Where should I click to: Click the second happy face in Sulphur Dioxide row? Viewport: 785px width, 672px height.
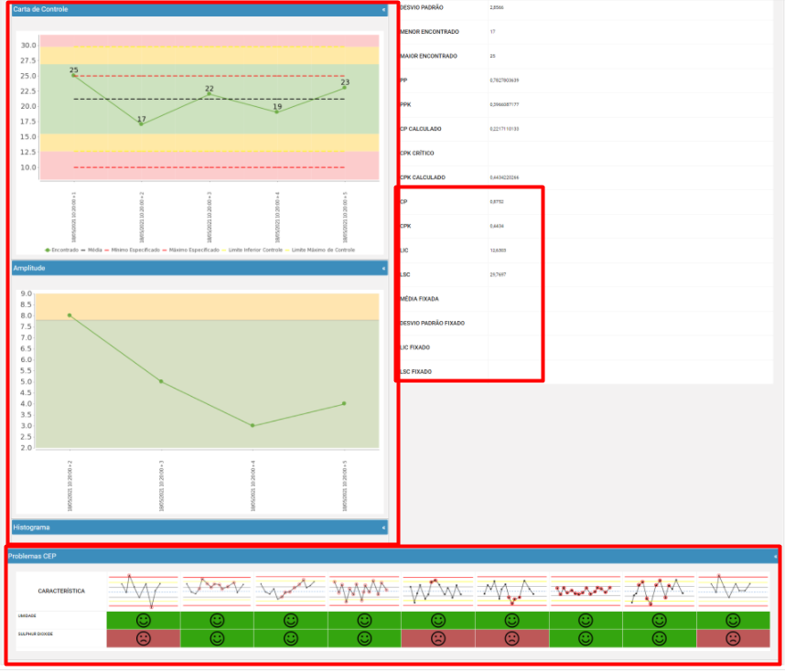[x=290, y=639]
